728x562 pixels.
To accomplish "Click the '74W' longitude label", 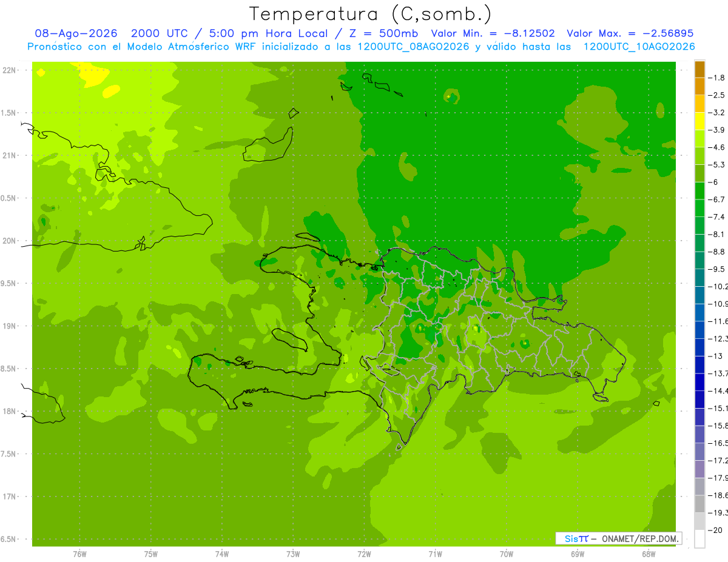I will point(221,554).
